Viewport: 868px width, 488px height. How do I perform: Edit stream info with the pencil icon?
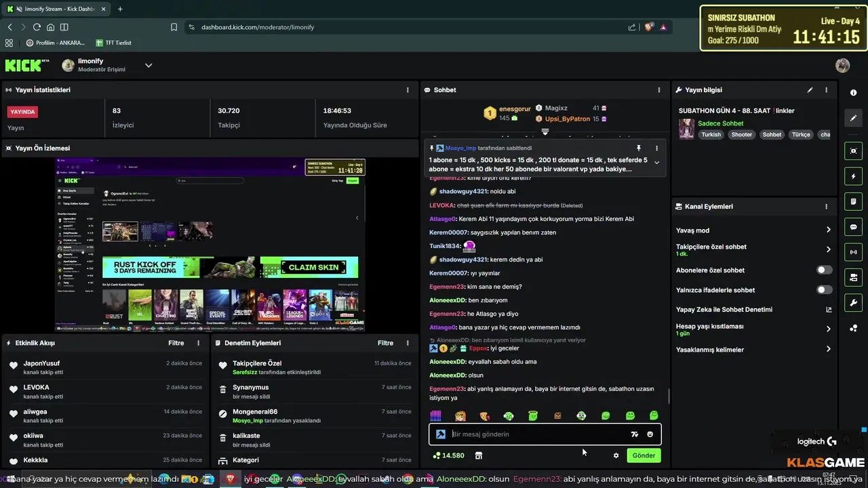click(810, 89)
